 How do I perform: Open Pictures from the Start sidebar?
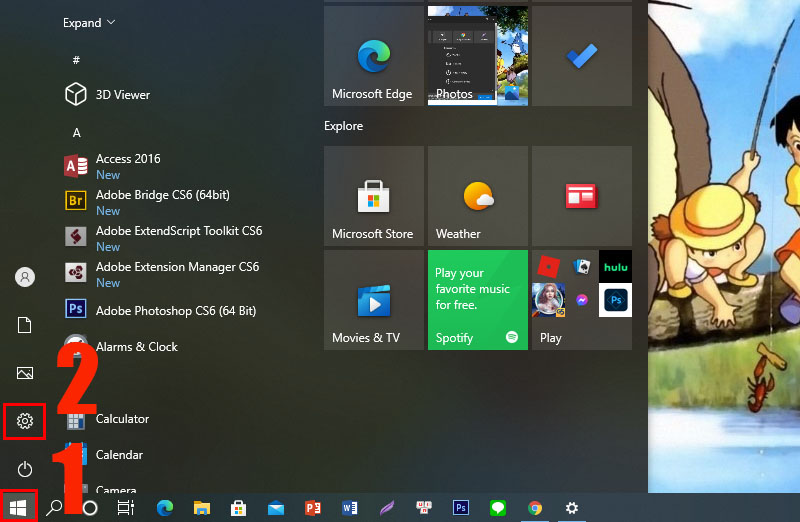pos(25,373)
